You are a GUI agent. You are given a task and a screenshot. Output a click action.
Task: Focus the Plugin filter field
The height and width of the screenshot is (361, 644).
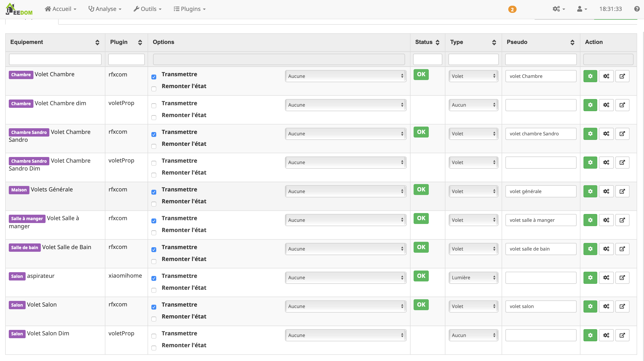126,60
